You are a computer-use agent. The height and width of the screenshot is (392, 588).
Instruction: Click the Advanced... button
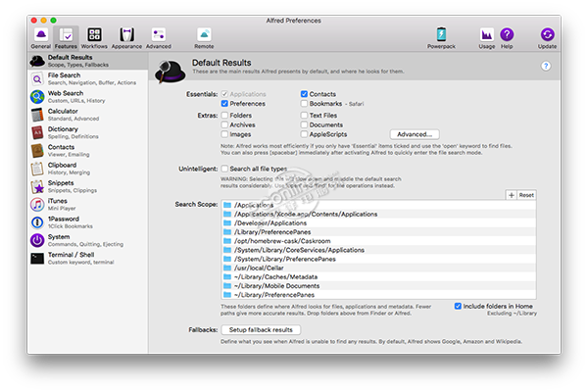[x=414, y=134]
